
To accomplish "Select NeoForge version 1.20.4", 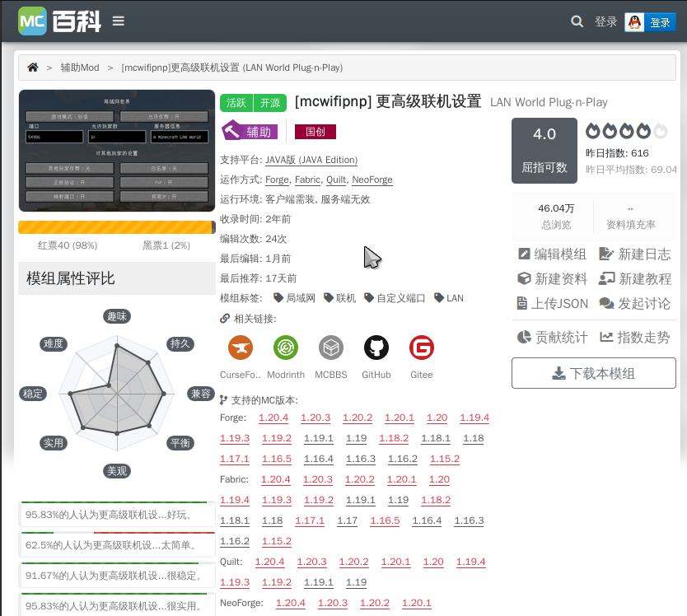I will click(291, 604).
